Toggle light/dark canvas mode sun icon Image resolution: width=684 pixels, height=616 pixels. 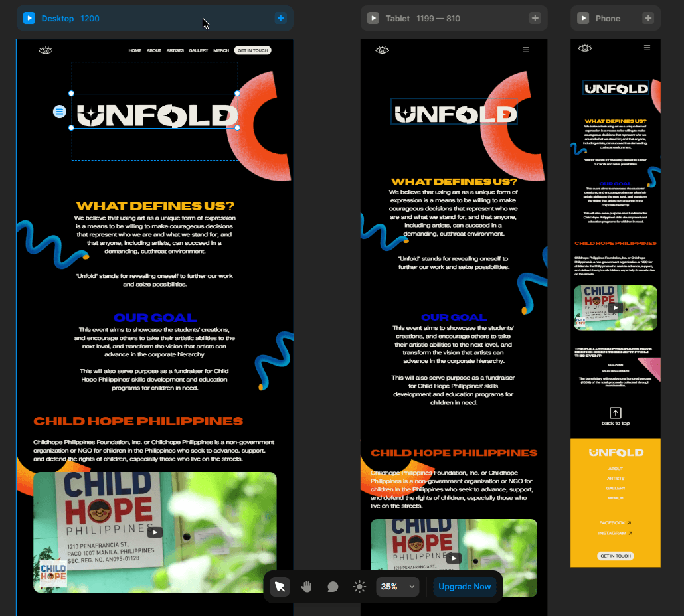pyautogui.click(x=359, y=587)
